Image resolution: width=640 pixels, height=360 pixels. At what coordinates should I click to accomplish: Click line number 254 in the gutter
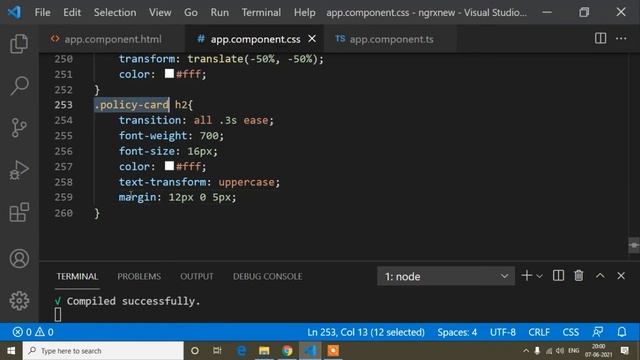point(63,120)
